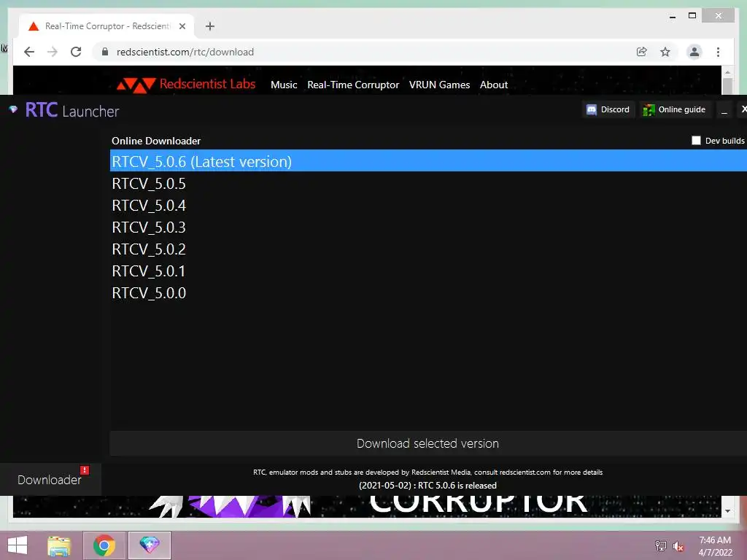This screenshot has height=560, width=747.
Task: Switch to RTC Launcher taskbar icon
Action: coord(149,545)
